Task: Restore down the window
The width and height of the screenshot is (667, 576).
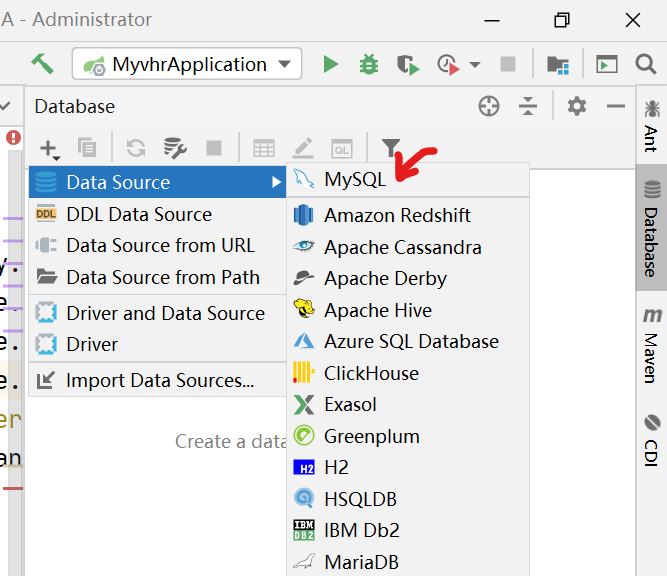Action: pyautogui.click(x=562, y=20)
